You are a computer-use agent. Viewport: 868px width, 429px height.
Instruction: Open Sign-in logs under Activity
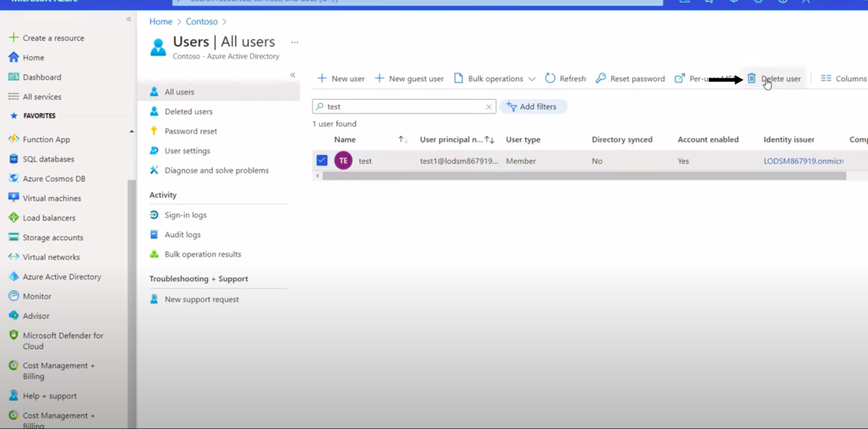pyautogui.click(x=185, y=215)
